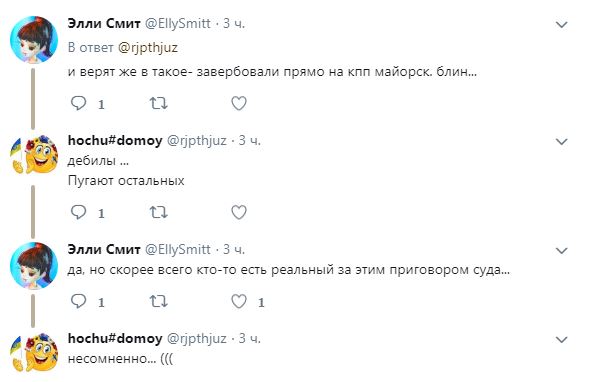Reply to the 'Пугают остальных' tweet
This screenshot has width=594, height=382.
pos(79,212)
